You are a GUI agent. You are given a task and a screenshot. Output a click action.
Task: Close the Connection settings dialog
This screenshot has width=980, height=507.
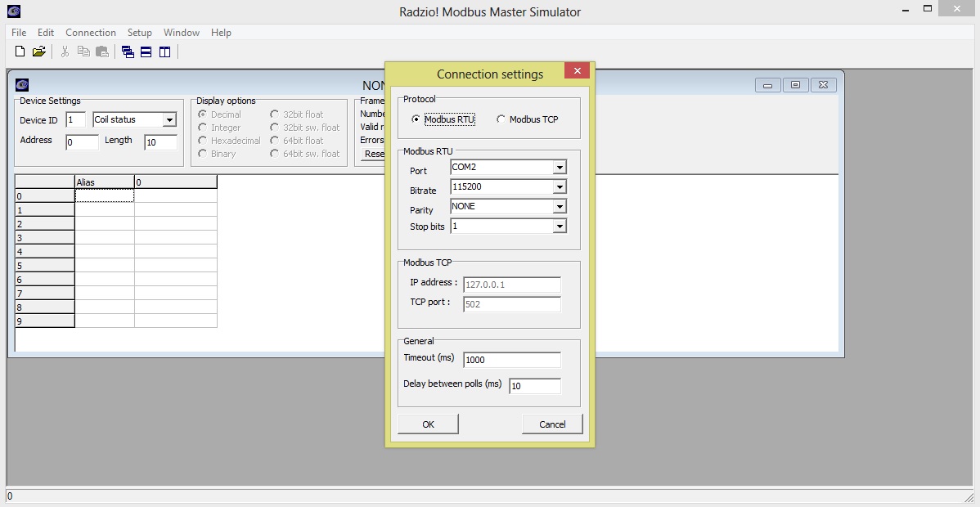(577, 70)
